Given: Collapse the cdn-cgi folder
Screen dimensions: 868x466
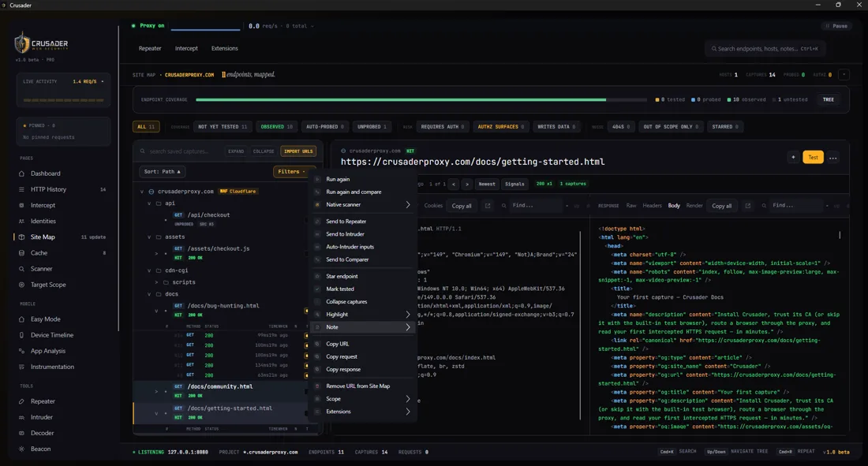Looking at the screenshot, I should click(x=149, y=270).
